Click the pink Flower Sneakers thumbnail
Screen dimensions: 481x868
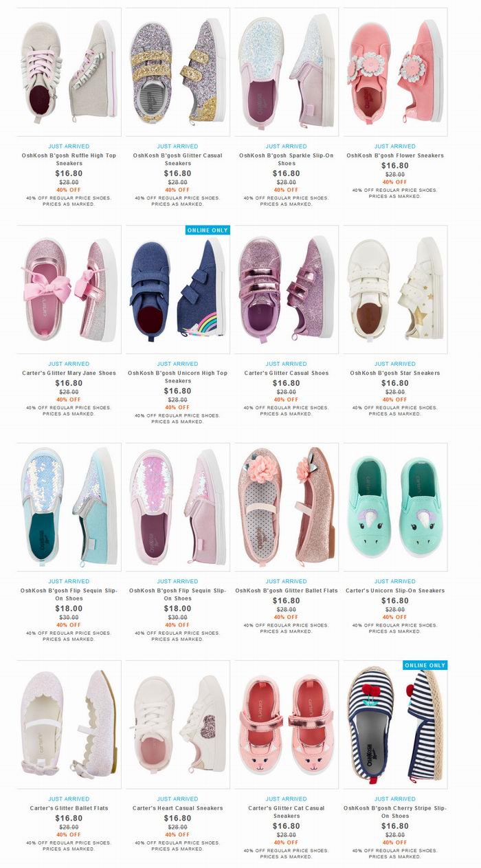[x=395, y=72]
